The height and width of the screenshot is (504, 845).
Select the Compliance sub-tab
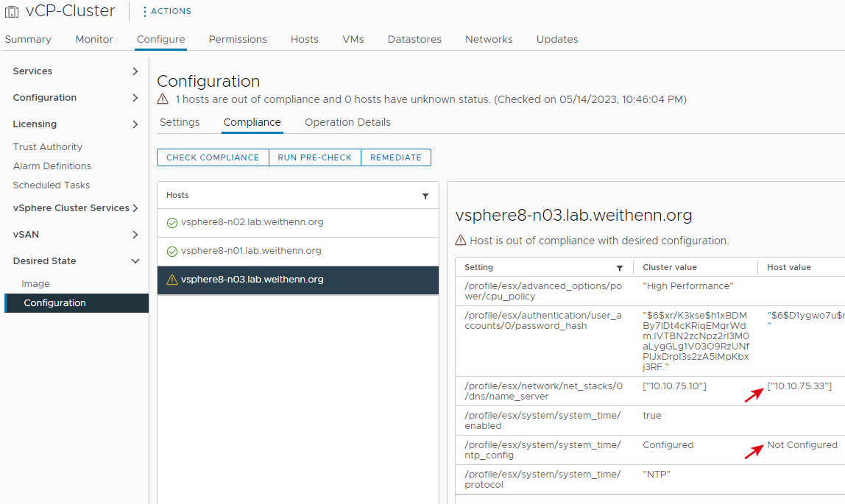tap(252, 122)
